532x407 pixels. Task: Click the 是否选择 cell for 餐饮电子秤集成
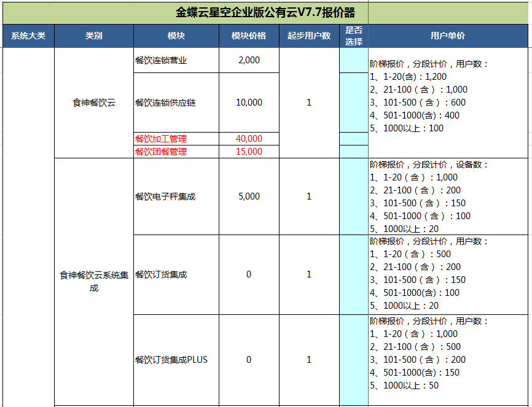(354, 196)
